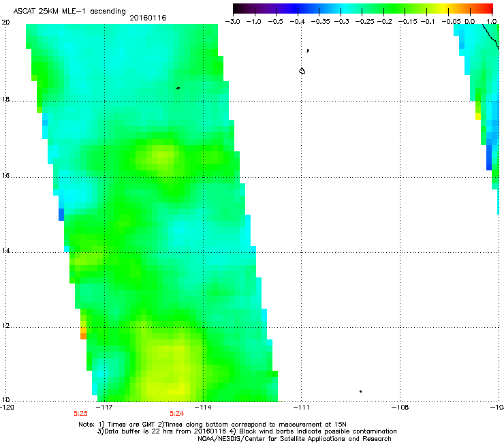Select the 1.0 color scale label
The height and width of the screenshot is (443, 504).
pos(492,22)
